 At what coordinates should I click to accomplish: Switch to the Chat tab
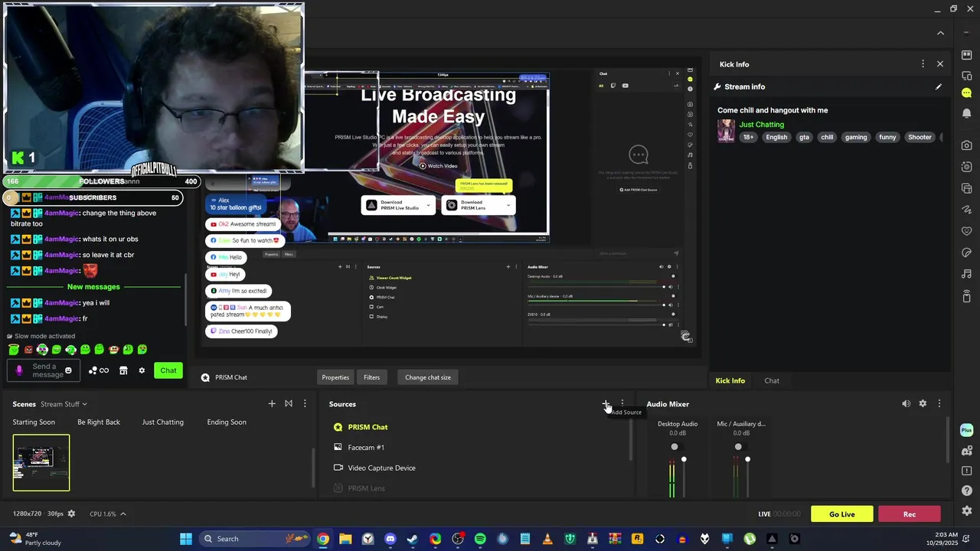pyautogui.click(x=772, y=380)
